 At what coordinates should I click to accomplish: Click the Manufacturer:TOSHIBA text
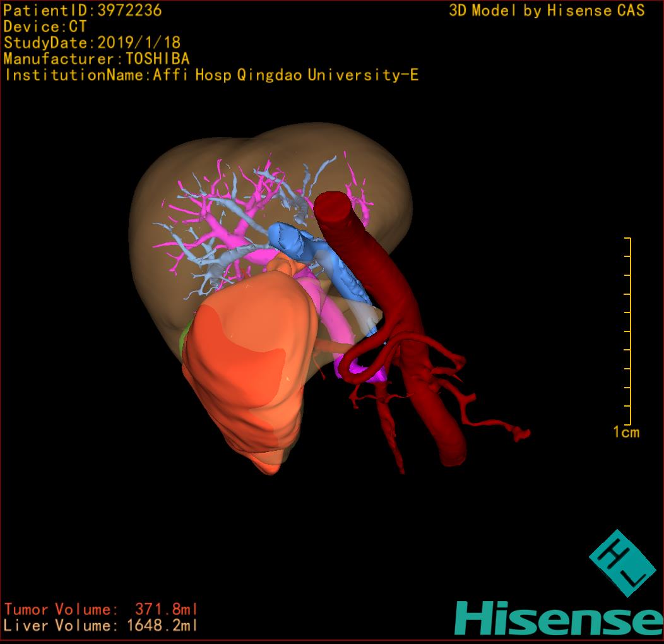97,59
